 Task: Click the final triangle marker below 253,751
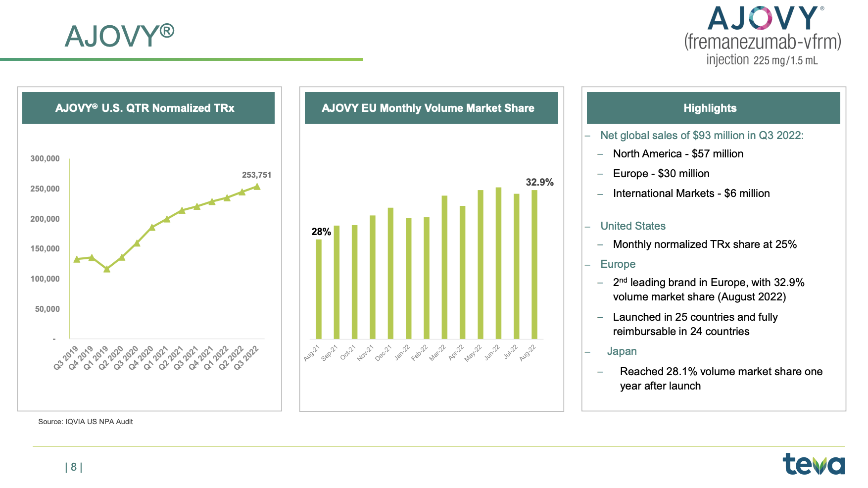click(x=257, y=187)
